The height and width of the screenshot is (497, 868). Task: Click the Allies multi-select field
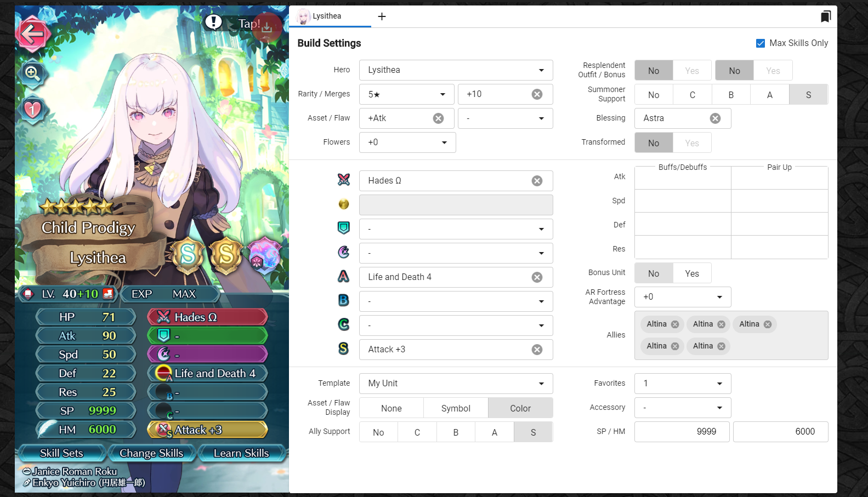pos(731,335)
